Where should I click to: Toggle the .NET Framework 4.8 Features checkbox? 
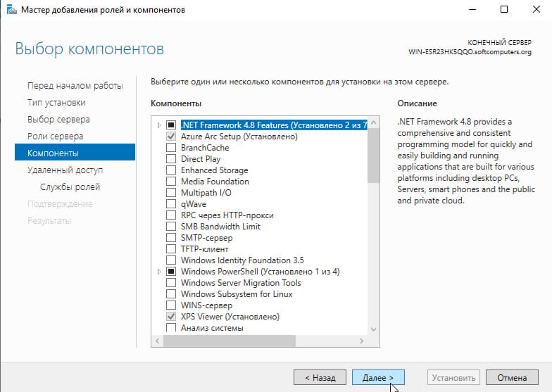pyautogui.click(x=171, y=125)
